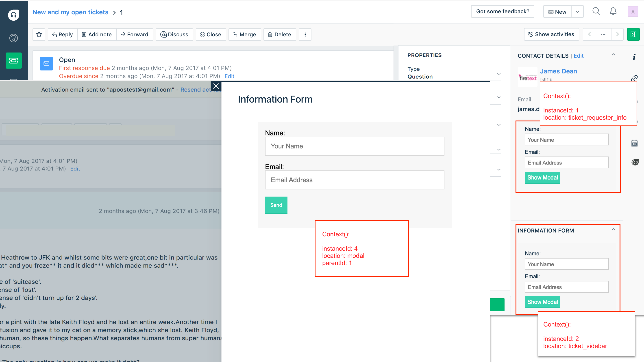Viewport: 644px width, 362px height.
Task: Open notifications via the bell icon
Action: pos(613,11)
